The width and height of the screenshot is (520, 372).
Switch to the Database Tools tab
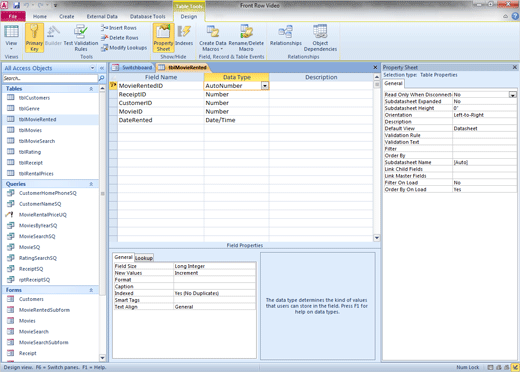pos(147,16)
